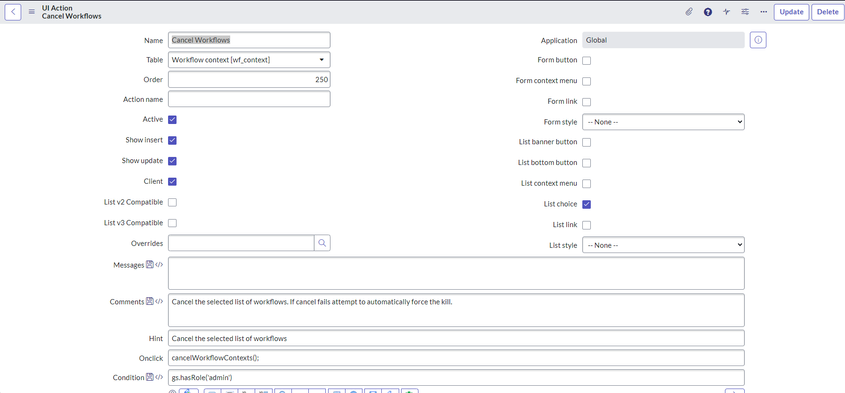Open the List style dropdown
The width and height of the screenshot is (845, 393).
[663, 245]
